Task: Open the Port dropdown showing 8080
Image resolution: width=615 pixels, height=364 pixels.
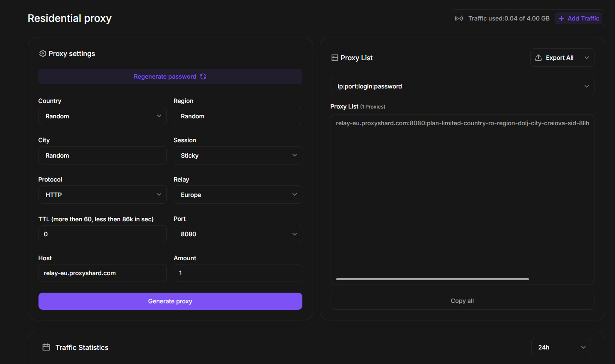Action: 238,234
